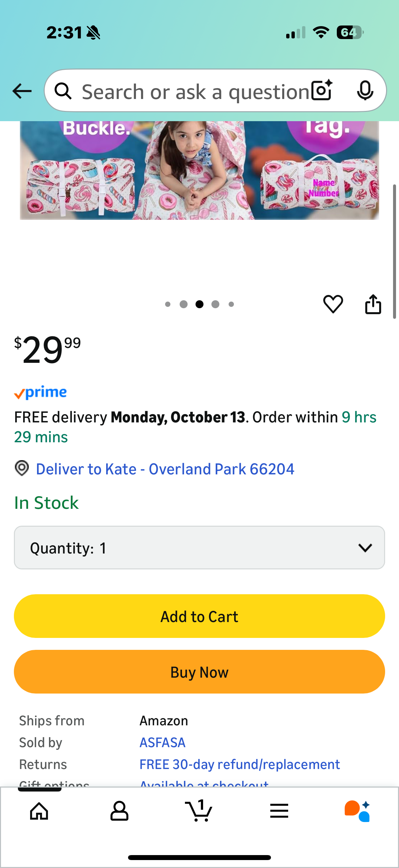Viewport: 399px width, 868px height.
Task: Tap the location pin icon
Action: point(22,468)
